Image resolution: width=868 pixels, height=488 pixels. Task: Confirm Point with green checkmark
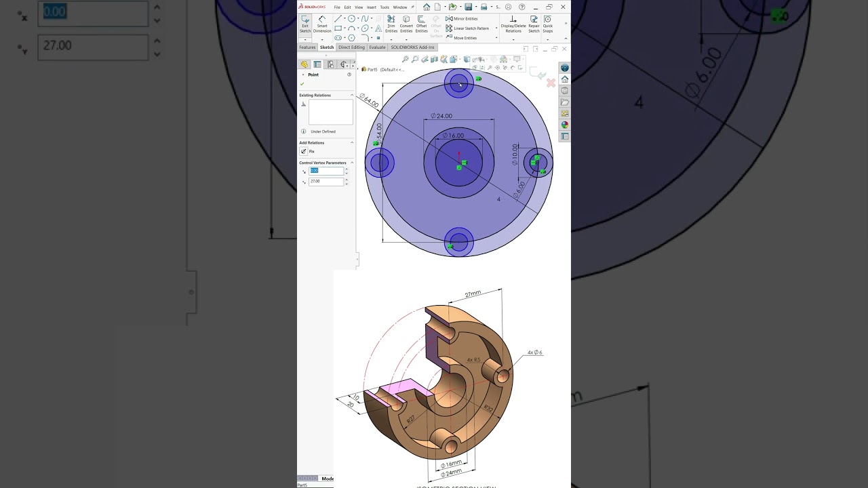pos(302,83)
